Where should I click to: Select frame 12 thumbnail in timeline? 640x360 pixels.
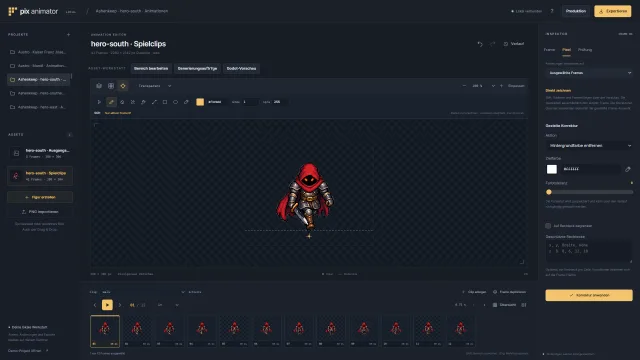point(461,331)
